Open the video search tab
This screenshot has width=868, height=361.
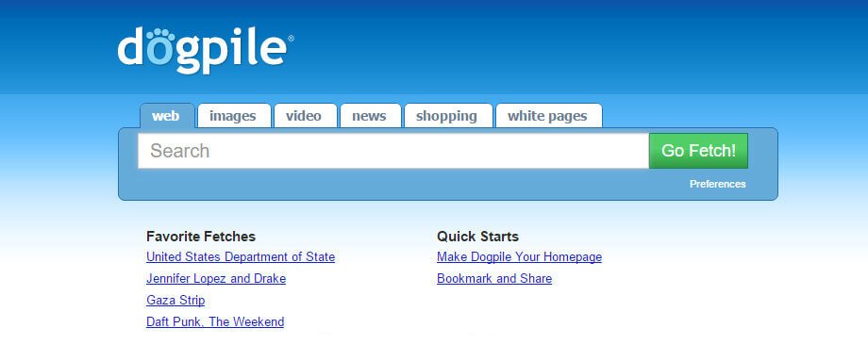coord(305,116)
